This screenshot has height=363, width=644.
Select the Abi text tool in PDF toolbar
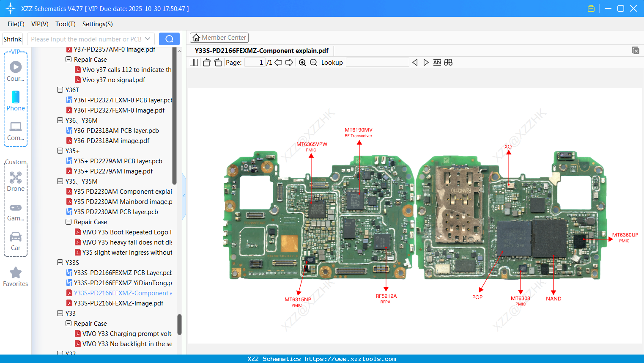click(x=437, y=62)
